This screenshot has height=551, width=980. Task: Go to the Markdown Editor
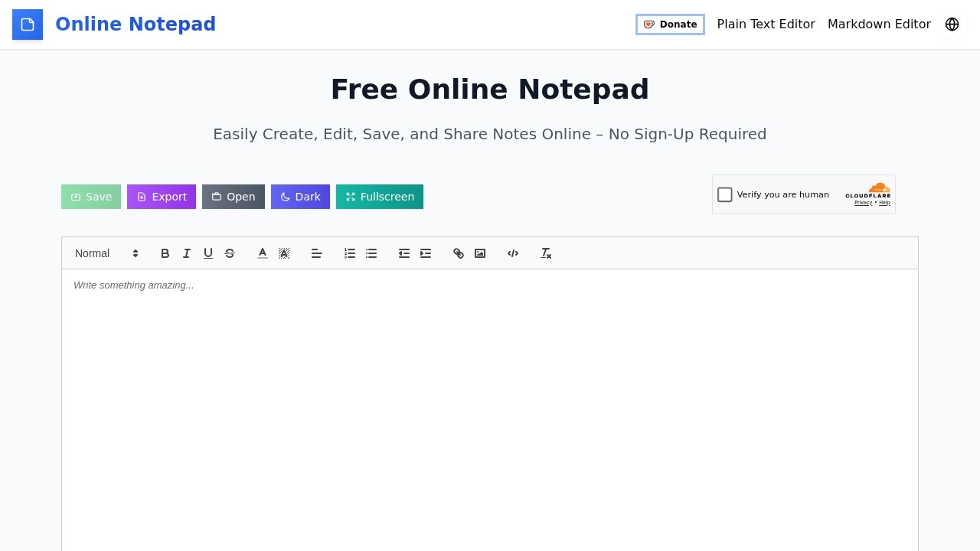(879, 24)
